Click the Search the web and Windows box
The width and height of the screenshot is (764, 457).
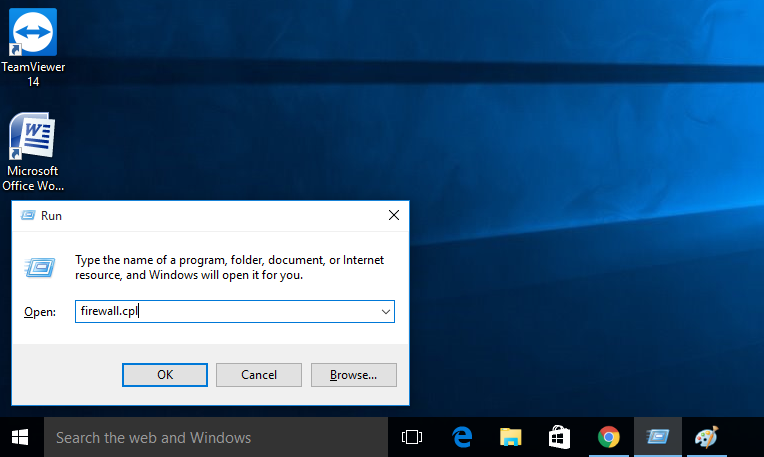(216, 437)
